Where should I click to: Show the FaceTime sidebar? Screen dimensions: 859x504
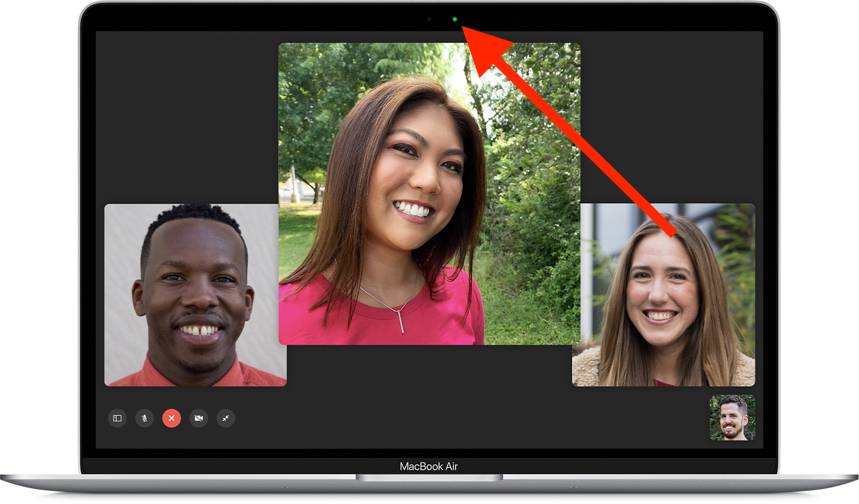117,418
